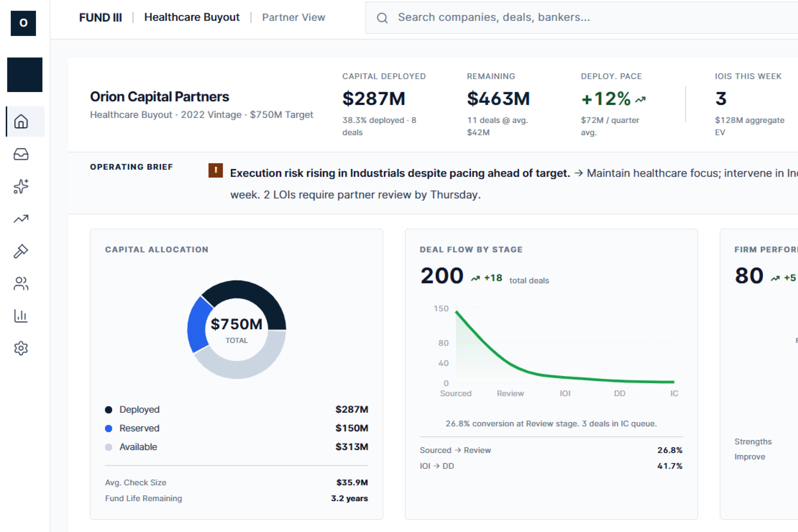The image size is (798, 532).
Task: Open the Home dashboard sidebar icon
Action: tap(21, 122)
